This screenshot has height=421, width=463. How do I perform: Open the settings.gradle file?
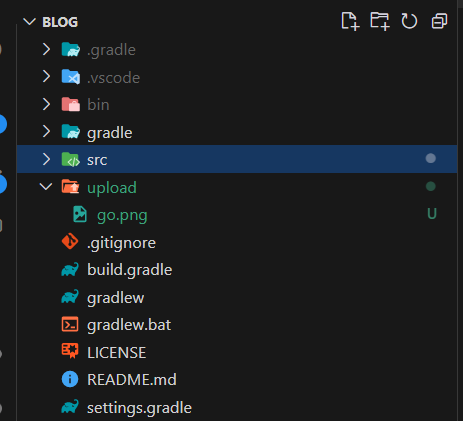tap(139, 408)
